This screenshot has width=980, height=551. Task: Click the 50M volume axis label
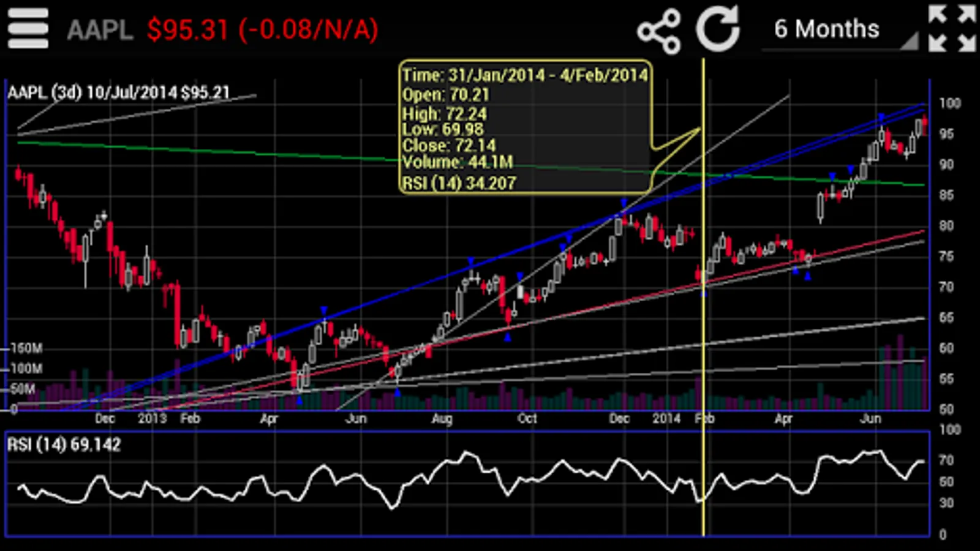click(23, 389)
